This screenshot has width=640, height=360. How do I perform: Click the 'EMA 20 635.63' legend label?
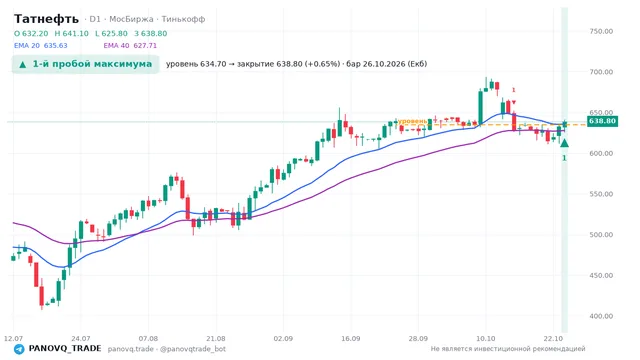pos(40,46)
